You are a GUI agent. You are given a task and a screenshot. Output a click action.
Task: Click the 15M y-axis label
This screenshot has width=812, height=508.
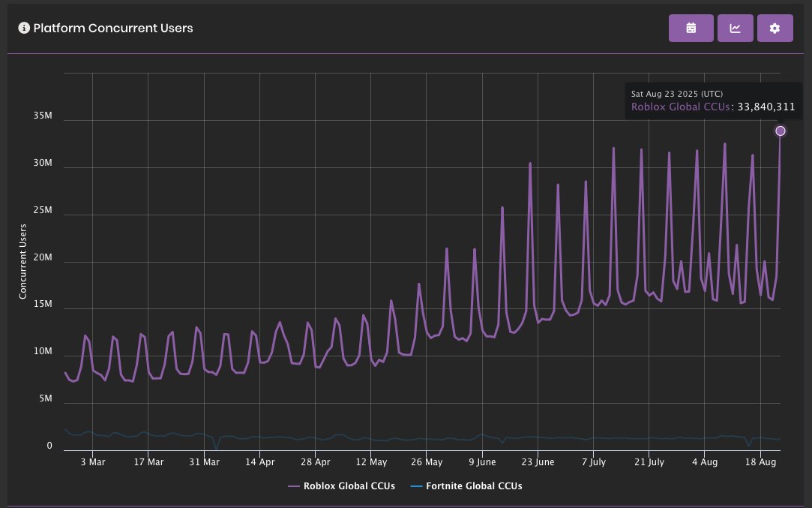click(43, 305)
